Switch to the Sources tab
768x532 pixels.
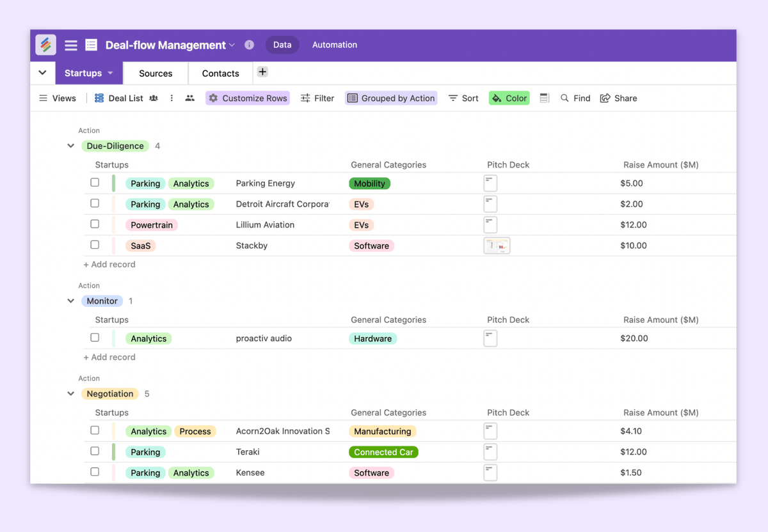(x=155, y=74)
